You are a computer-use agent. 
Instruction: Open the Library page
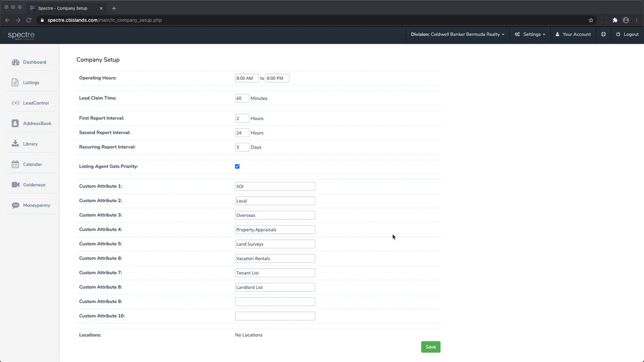coord(30,144)
